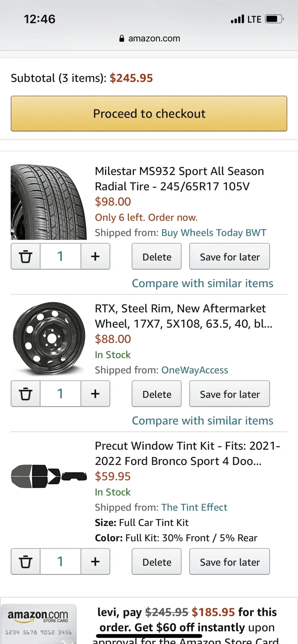298x644 pixels.
Task: Tap the battery icon in status bar
Action: tap(274, 19)
